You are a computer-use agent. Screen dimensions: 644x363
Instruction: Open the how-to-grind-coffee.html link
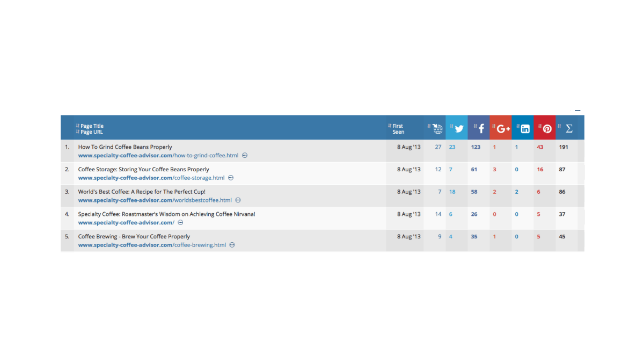point(158,156)
